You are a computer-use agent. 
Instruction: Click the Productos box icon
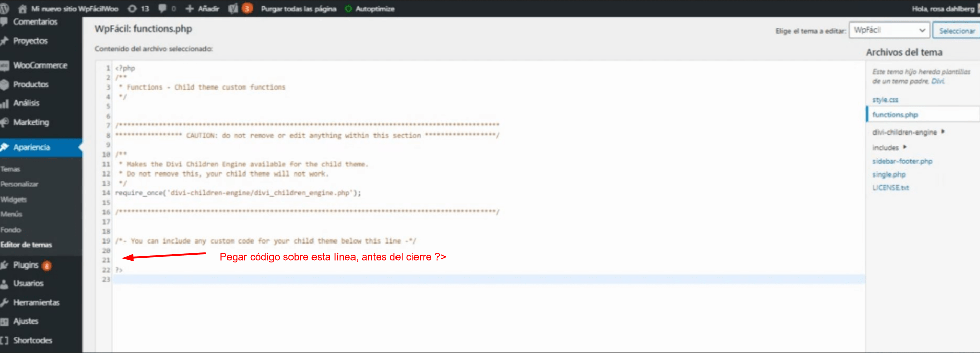click(x=4, y=84)
